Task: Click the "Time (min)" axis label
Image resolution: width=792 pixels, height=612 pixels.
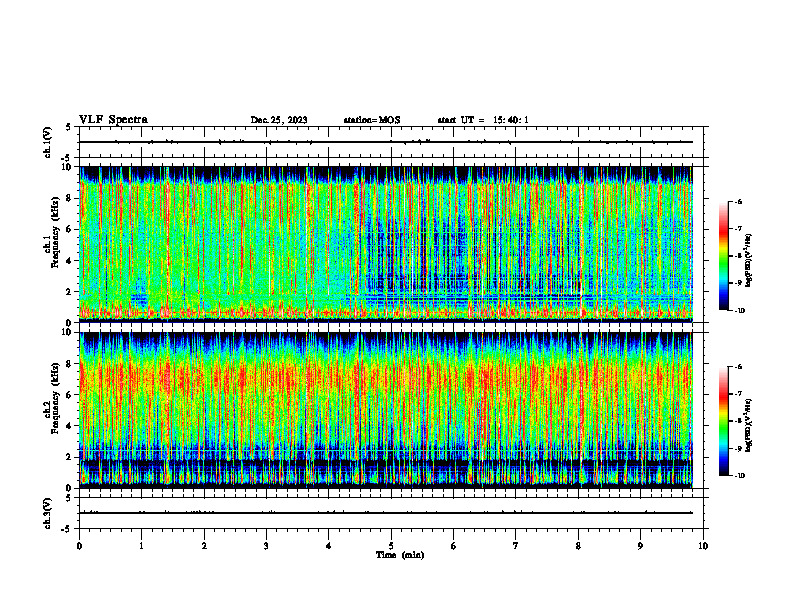Action: (400, 555)
